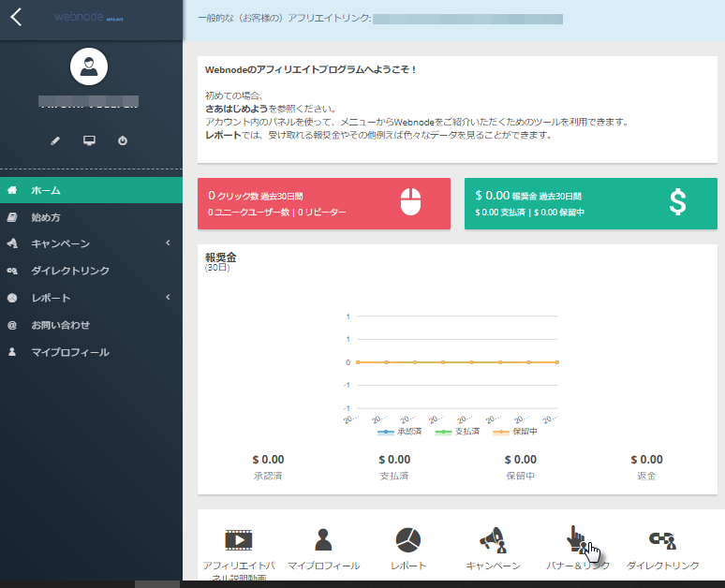Viewport: 725px width, 588px height.
Task: Toggle the 支払済 chart legend series
Action: click(x=457, y=432)
